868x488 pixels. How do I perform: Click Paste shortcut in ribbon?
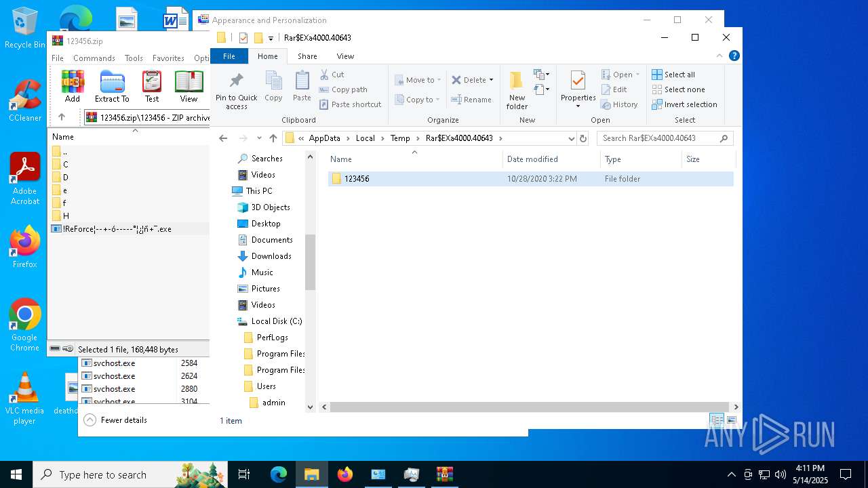(351, 104)
